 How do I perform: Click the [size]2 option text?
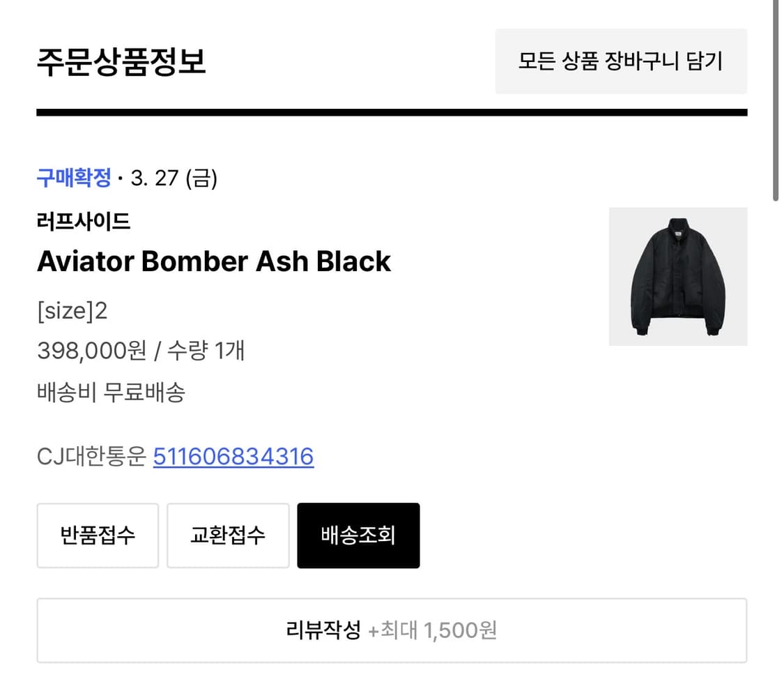72,311
